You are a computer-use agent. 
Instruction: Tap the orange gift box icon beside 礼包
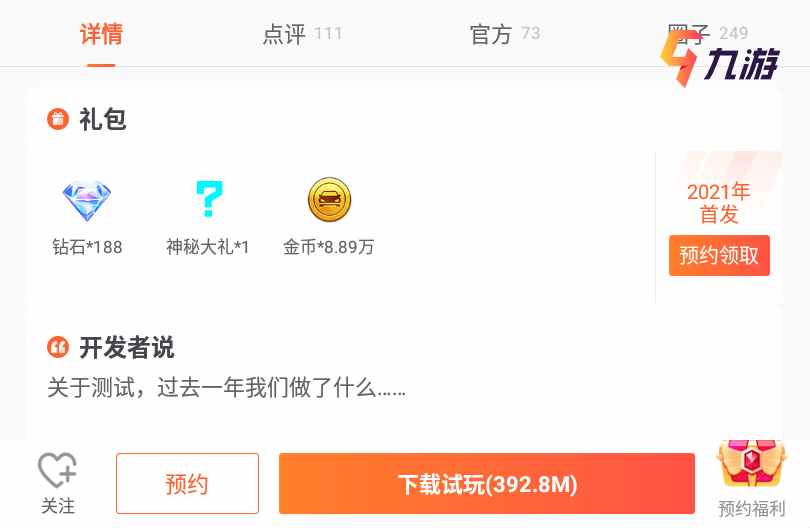58,119
